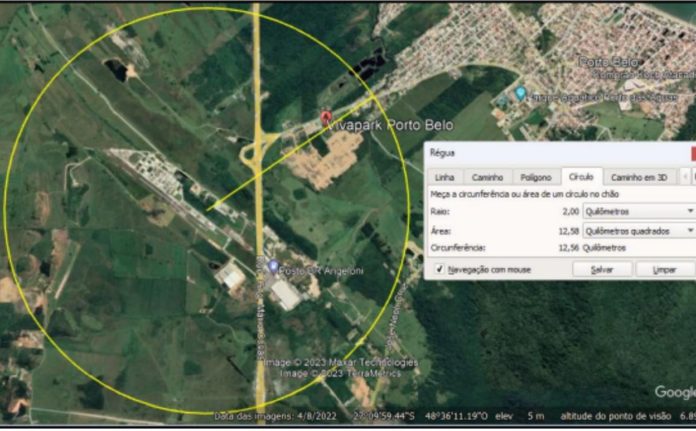Close the Régua dialog with red button
This screenshot has height=431, width=696.
693,154
